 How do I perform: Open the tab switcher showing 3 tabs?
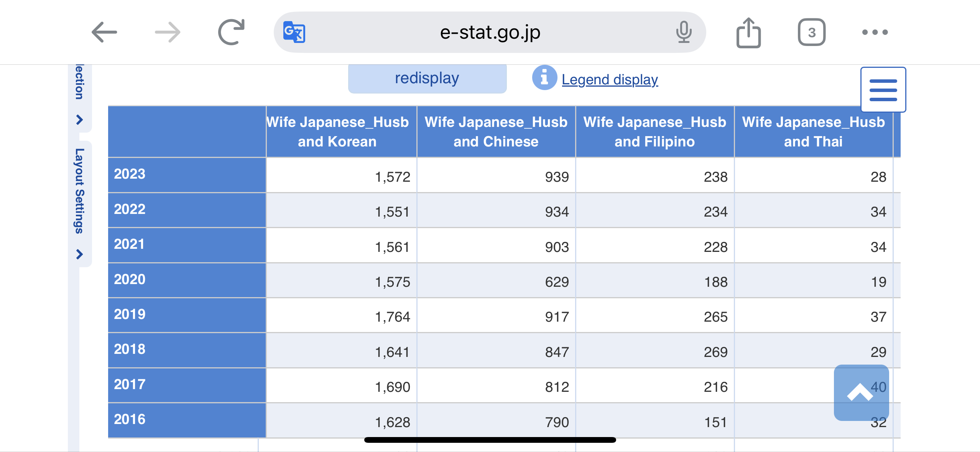click(x=812, y=32)
